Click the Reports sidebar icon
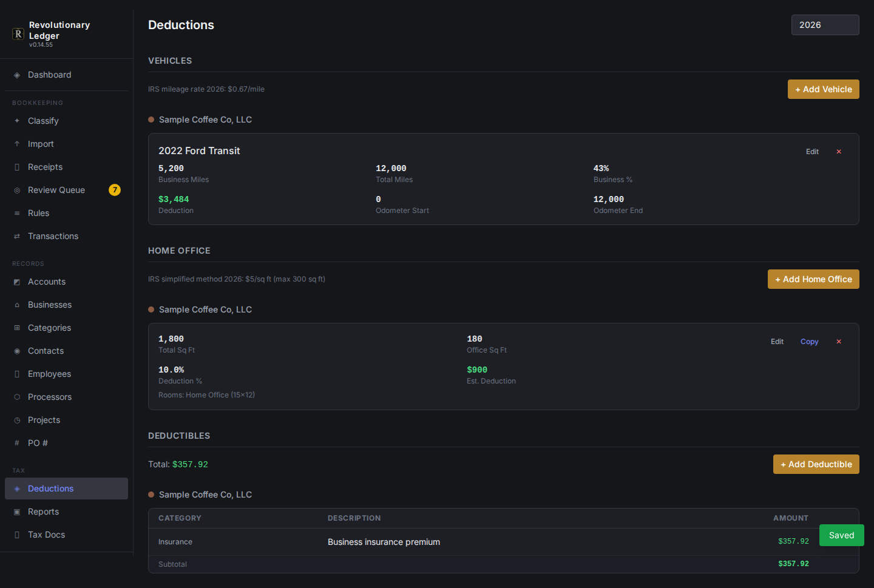Image resolution: width=874 pixels, height=588 pixels. click(17, 512)
